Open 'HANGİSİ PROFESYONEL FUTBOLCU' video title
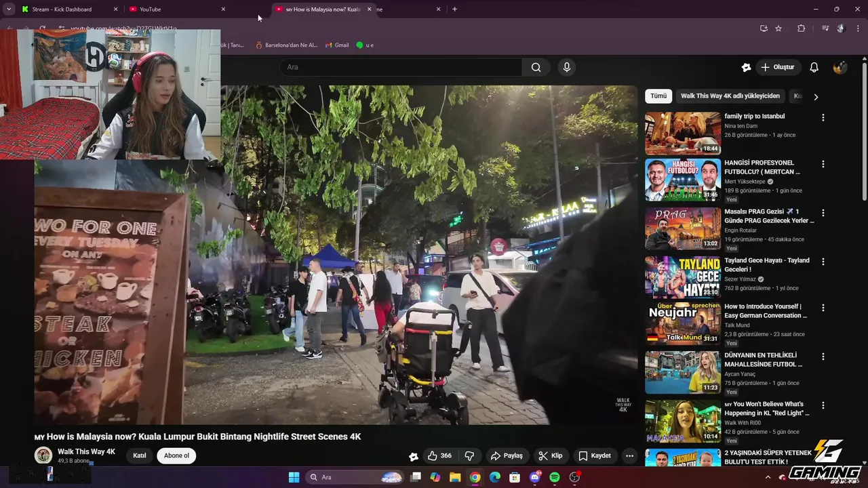Image resolution: width=868 pixels, height=488 pixels. (762, 167)
